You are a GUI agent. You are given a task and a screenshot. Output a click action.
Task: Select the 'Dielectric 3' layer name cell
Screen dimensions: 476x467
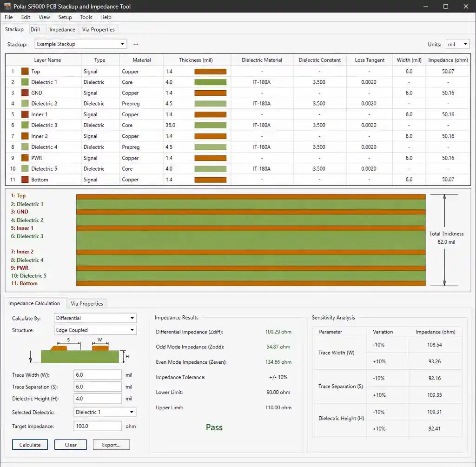tap(44, 125)
